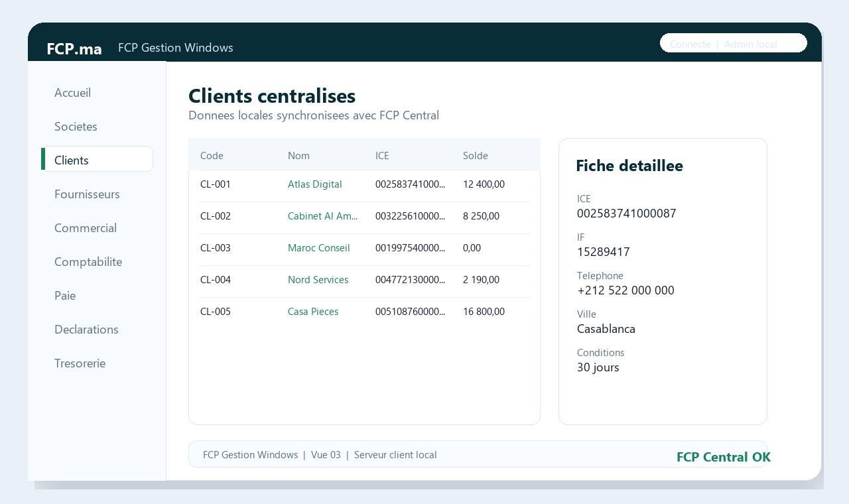Select the CL-001 code cell
This screenshot has width=849, height=504.
click(216, 184)
